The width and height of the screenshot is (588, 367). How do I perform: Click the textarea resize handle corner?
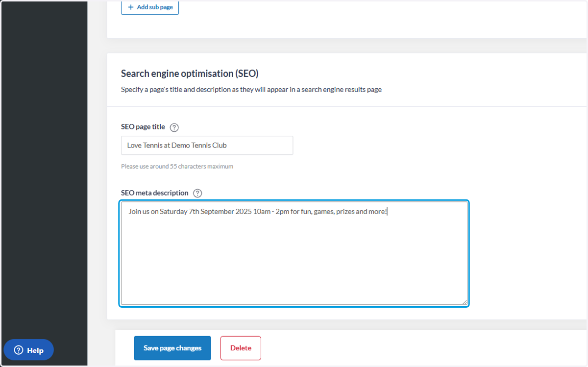[x=464, y=302]
